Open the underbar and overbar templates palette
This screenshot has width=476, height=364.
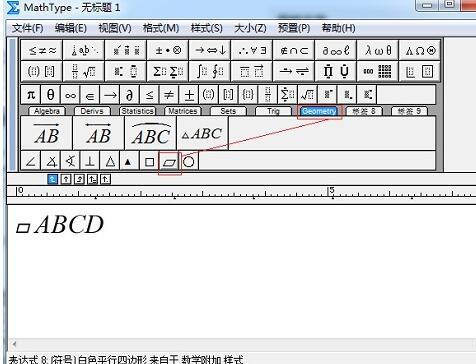pos(252,71)
